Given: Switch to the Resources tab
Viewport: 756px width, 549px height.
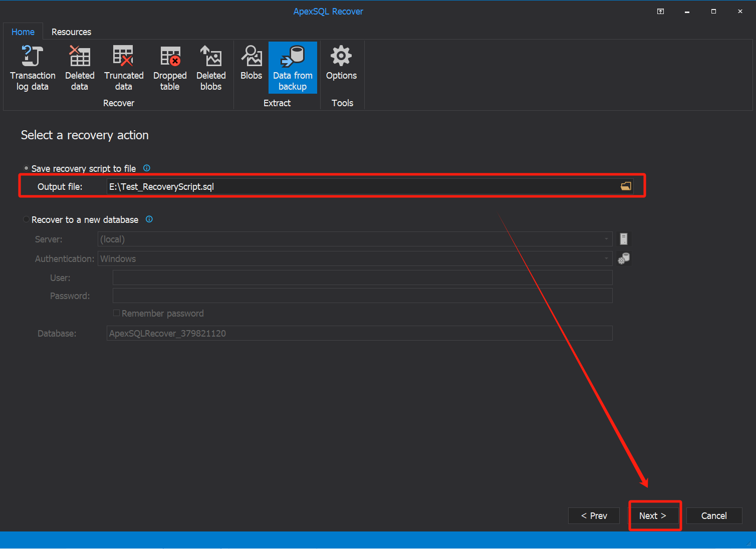Looking at the screenshot, I should click(71, 32).
